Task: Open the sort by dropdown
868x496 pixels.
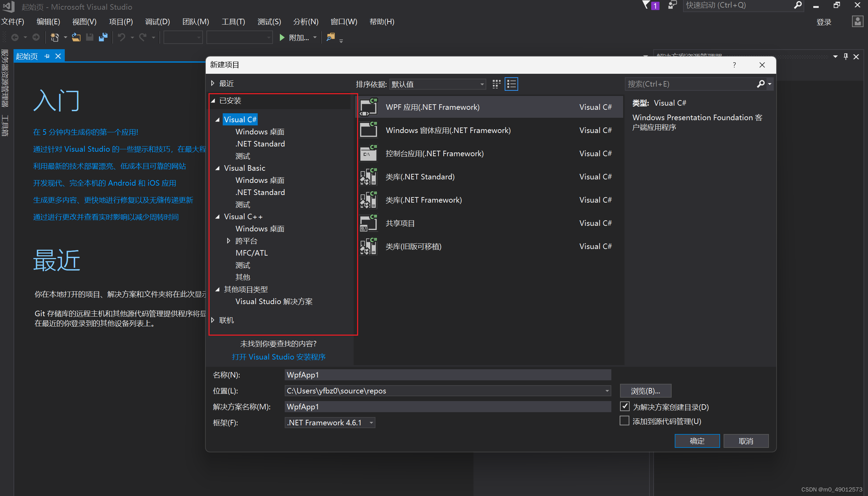Action: coord(437,84)
